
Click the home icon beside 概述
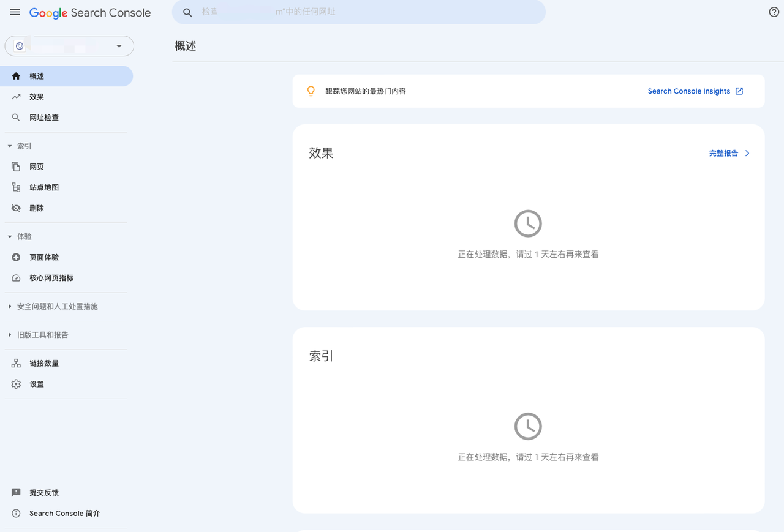coord(16,76)
